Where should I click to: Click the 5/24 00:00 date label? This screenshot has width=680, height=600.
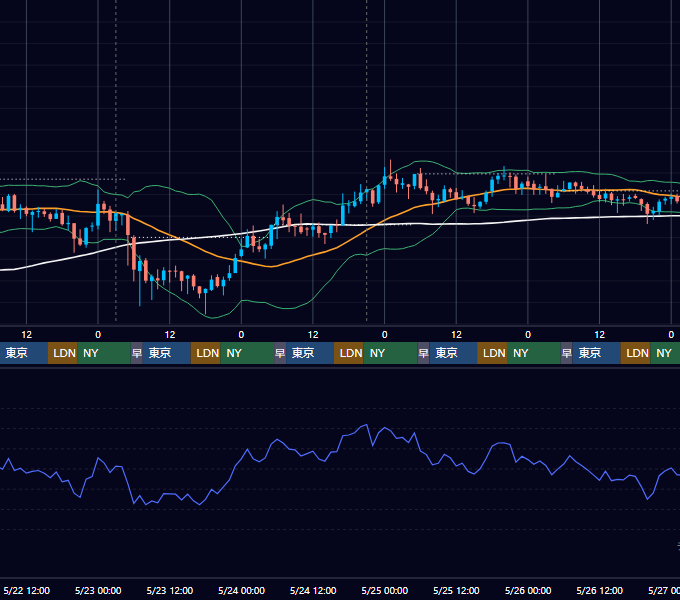click(x=241, y=590)
